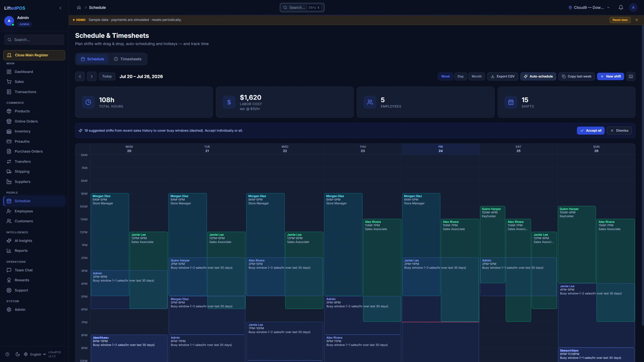The image size is (644, 362).
Task: Open the keyboard hotkeys icon button
Action: [x=631, y=76]
